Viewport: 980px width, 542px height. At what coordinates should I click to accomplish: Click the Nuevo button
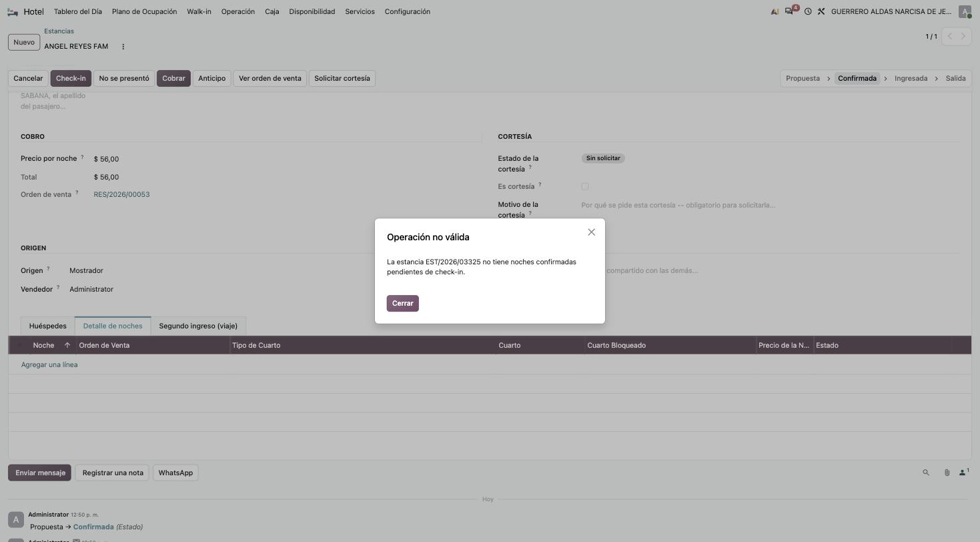coord(24,42)
